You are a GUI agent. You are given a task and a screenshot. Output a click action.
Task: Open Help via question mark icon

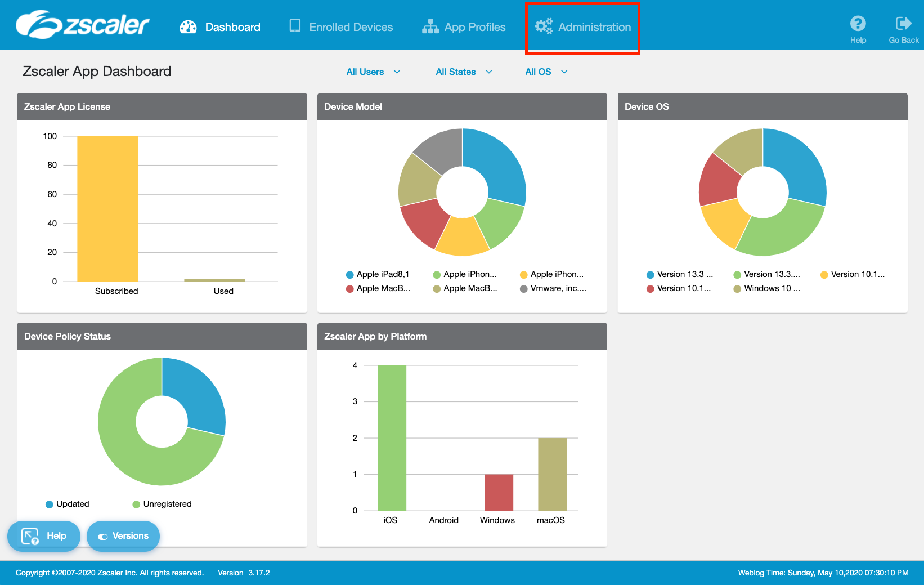(x=858, y=24)
